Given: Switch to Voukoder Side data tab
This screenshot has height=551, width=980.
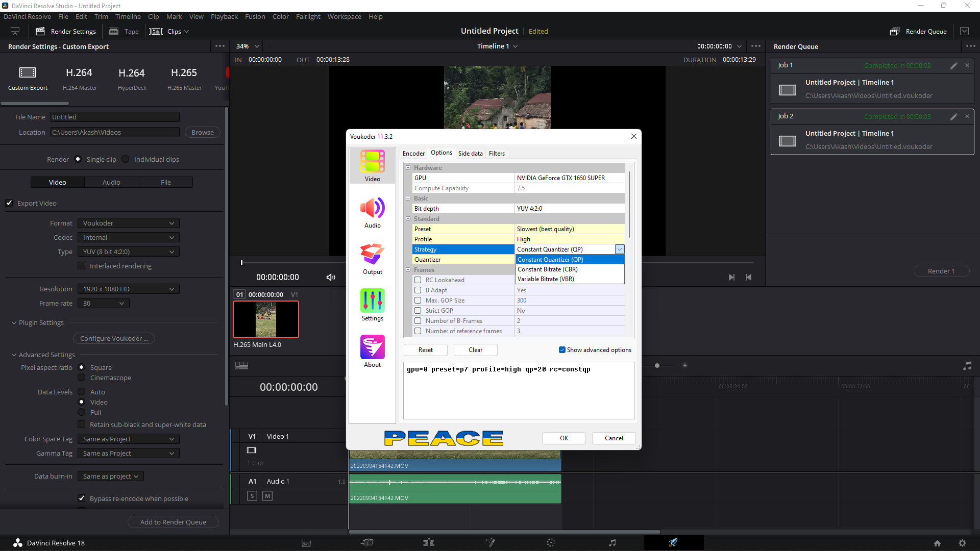Looking at the screenshot, I should (470, 154).
